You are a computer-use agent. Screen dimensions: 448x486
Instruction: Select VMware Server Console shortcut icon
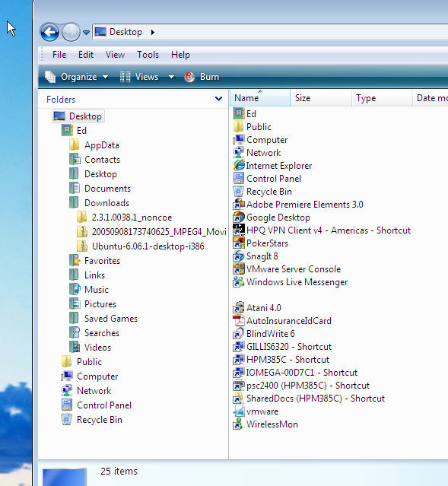tap(239, 269)
